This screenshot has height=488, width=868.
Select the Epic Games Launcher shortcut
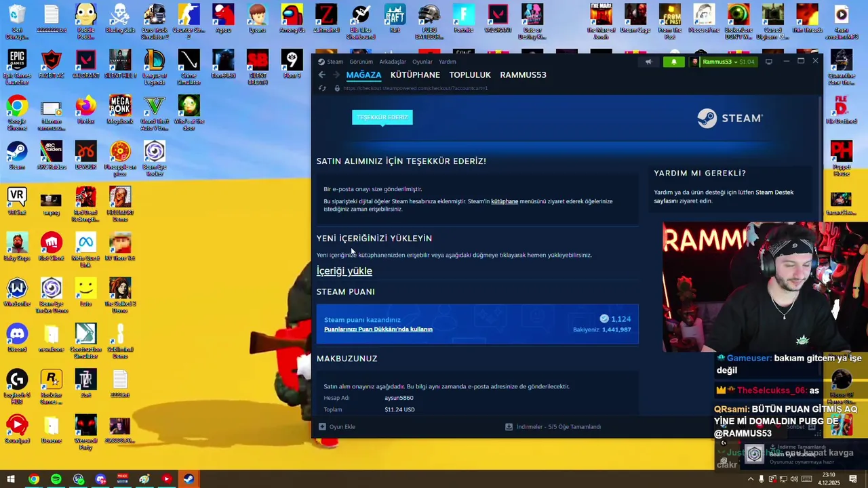tap(17, 68)
